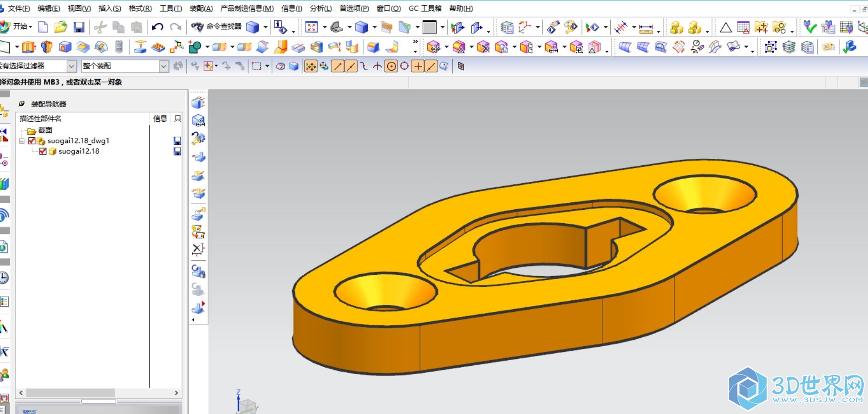Select the Extrude feature icon
The width and height of the screenshot is (868, 414).
point(29,47)
